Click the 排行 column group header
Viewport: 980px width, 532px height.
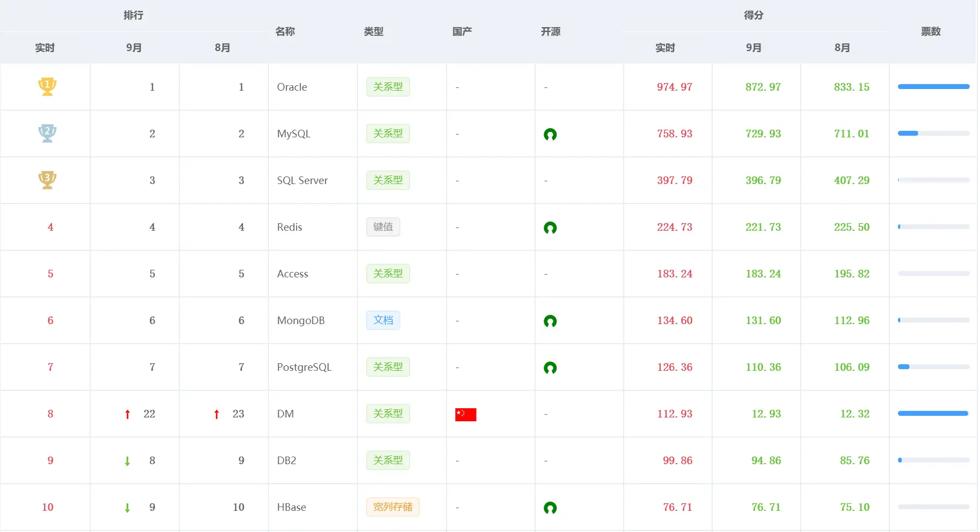tap(133, 15)
